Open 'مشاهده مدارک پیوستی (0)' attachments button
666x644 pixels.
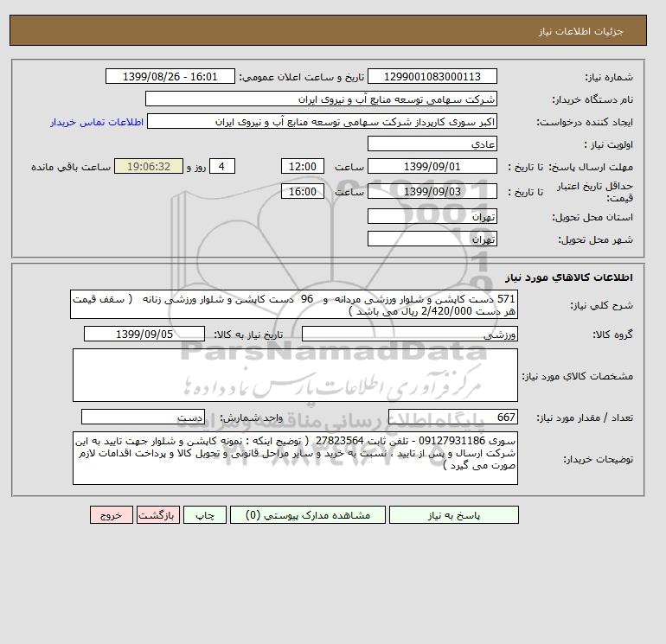point(308,515)
